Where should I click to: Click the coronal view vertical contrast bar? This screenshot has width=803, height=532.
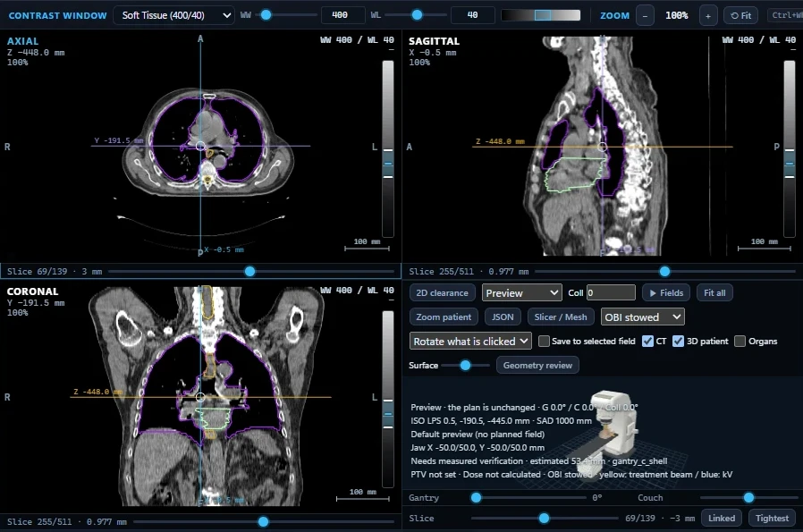(388, 399)
